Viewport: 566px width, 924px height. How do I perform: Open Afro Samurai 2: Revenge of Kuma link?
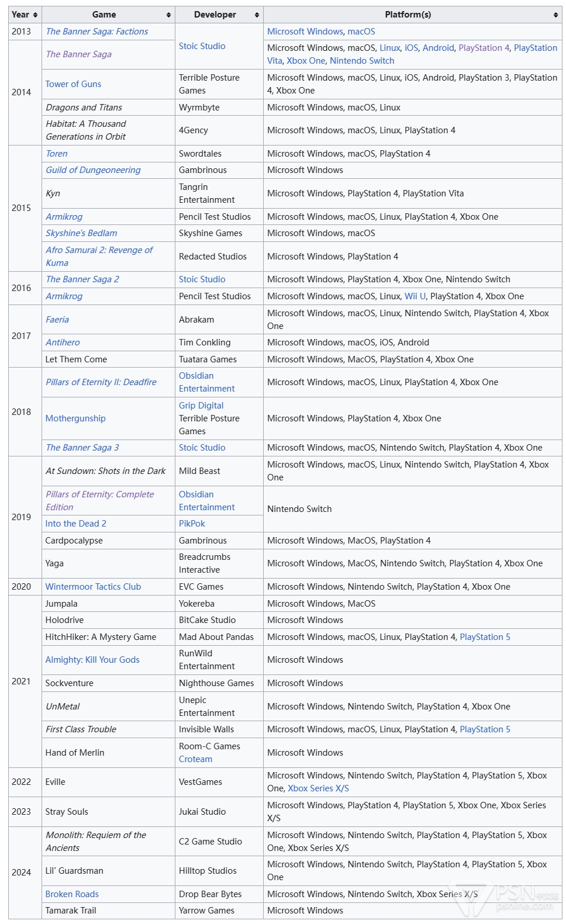click(x=99, y=257)
